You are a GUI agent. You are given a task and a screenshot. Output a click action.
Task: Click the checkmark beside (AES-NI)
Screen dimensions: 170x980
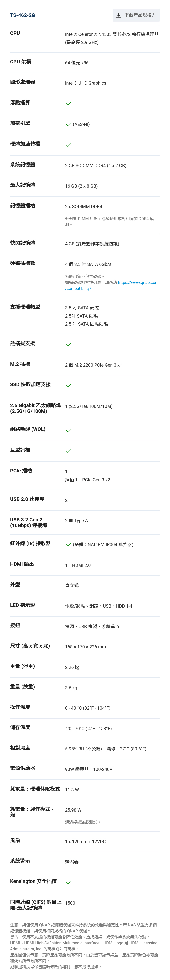click(68, 124)
